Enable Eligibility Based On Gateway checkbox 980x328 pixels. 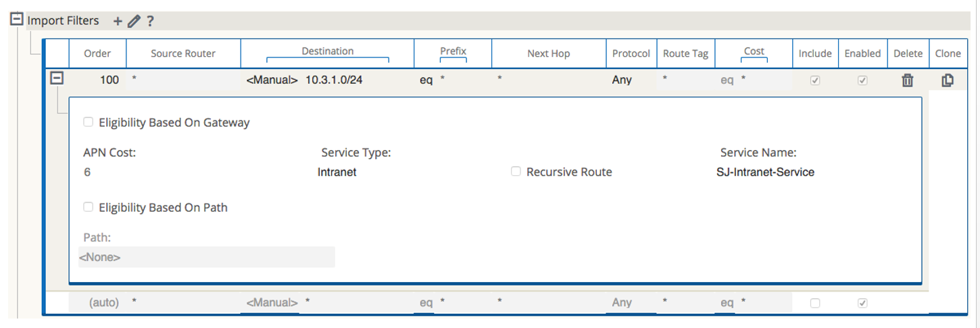89,122
